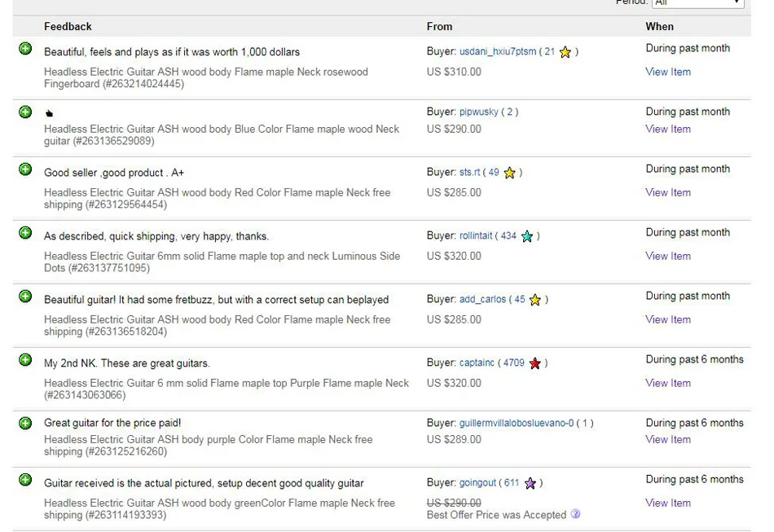Click help icon beside Best Offer Price was Accepted

(575, 514)
